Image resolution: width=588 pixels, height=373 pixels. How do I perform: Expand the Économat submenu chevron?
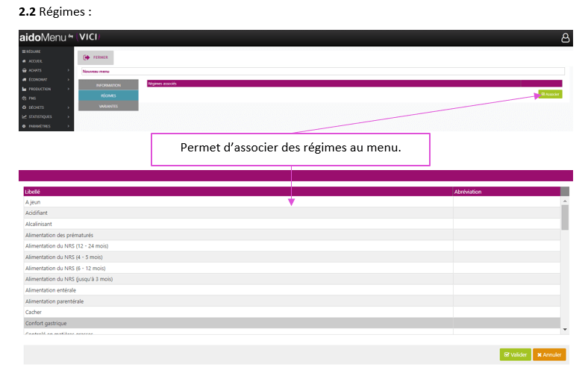(x=68, y=80)
